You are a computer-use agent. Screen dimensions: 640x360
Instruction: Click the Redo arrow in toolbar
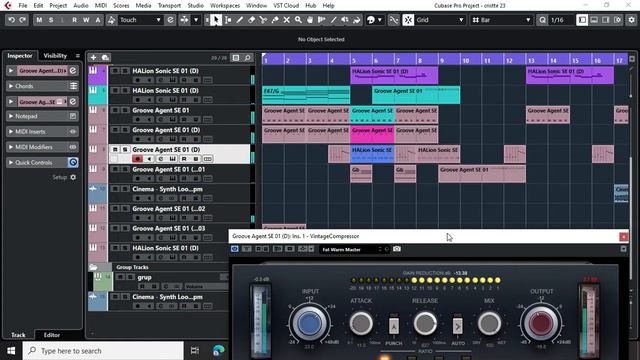[23, 20]
